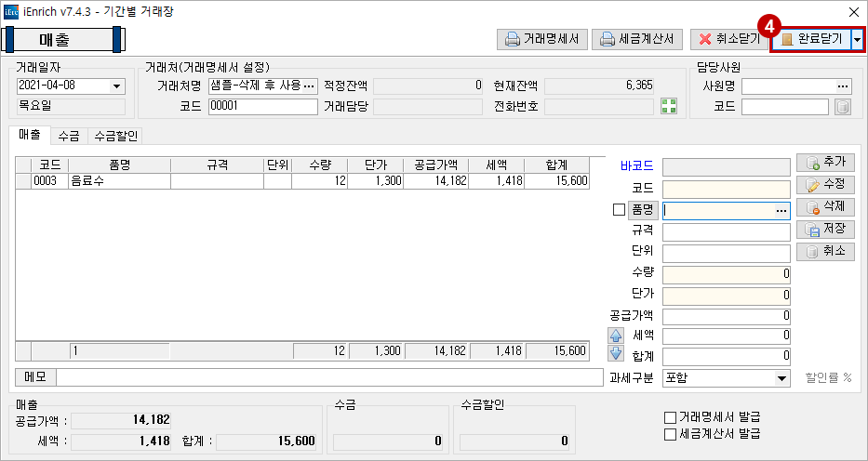Switch to the 수금 tab
Image resolution: width=868 pixels, height=461 pixels.
coord(69,136)
